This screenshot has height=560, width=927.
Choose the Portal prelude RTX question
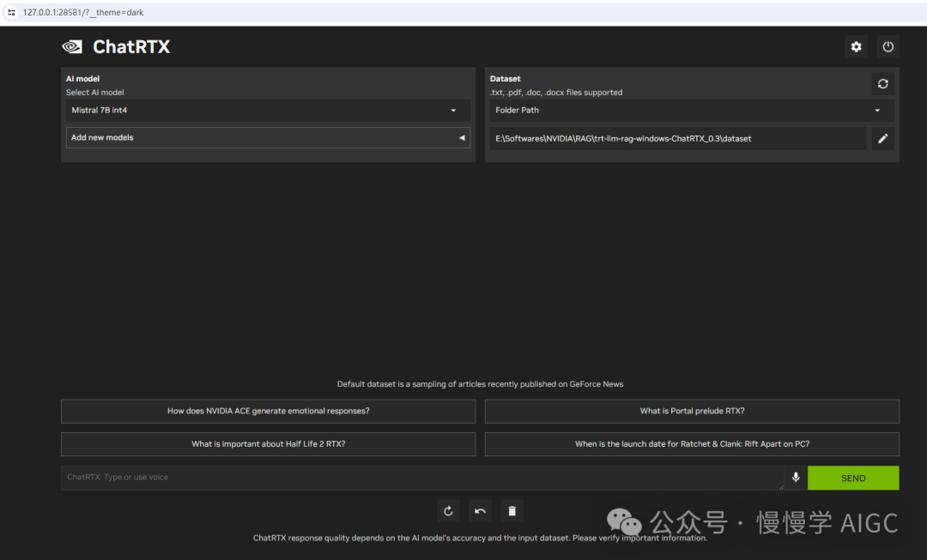(692, 411)
